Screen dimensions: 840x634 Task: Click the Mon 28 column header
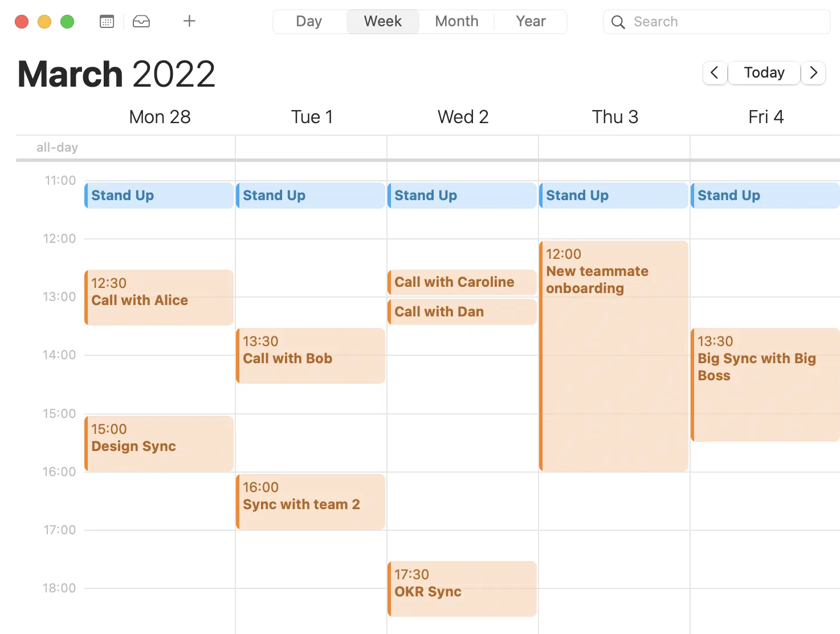click(160, 116)
